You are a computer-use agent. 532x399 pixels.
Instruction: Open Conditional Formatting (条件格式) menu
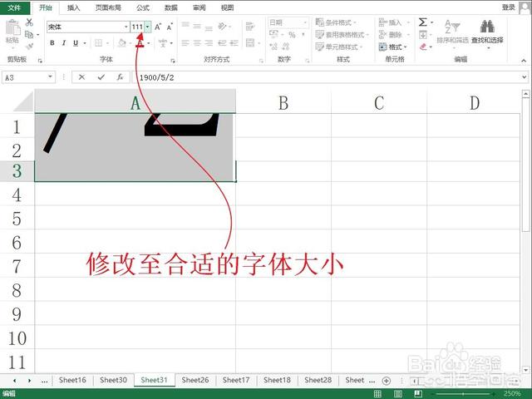[x=336, y=22]
